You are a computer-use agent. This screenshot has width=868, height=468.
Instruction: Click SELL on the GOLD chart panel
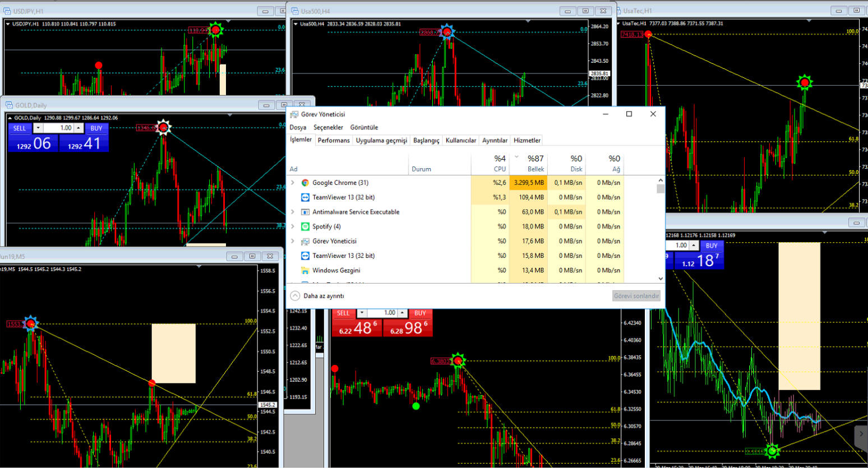coord(20,128)
